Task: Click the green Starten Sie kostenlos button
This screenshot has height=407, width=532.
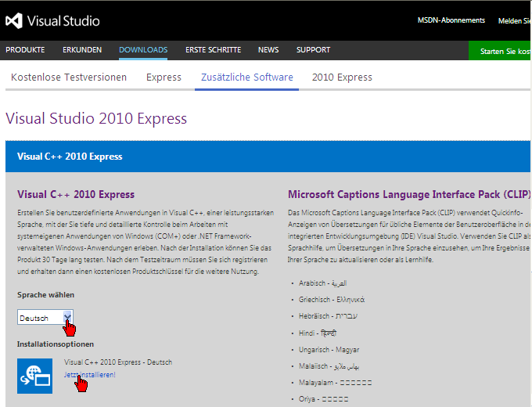Action: click(x=499, y=51)
